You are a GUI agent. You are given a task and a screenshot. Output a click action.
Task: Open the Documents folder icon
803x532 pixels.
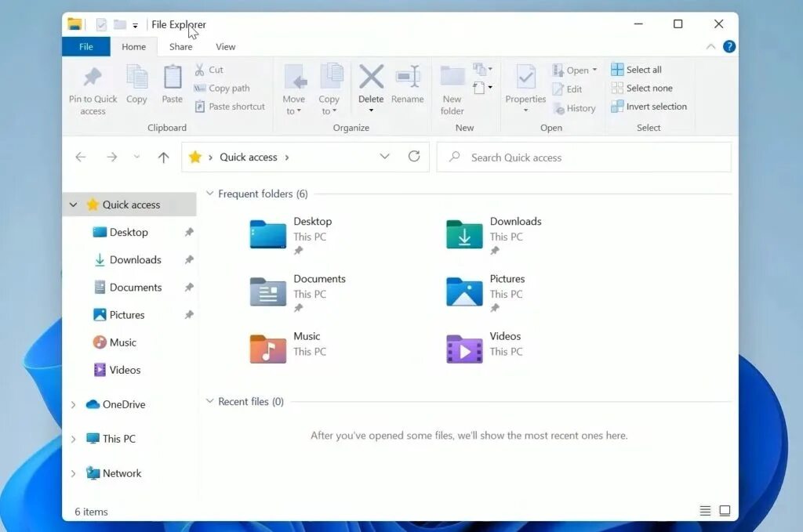click(268, 291)
